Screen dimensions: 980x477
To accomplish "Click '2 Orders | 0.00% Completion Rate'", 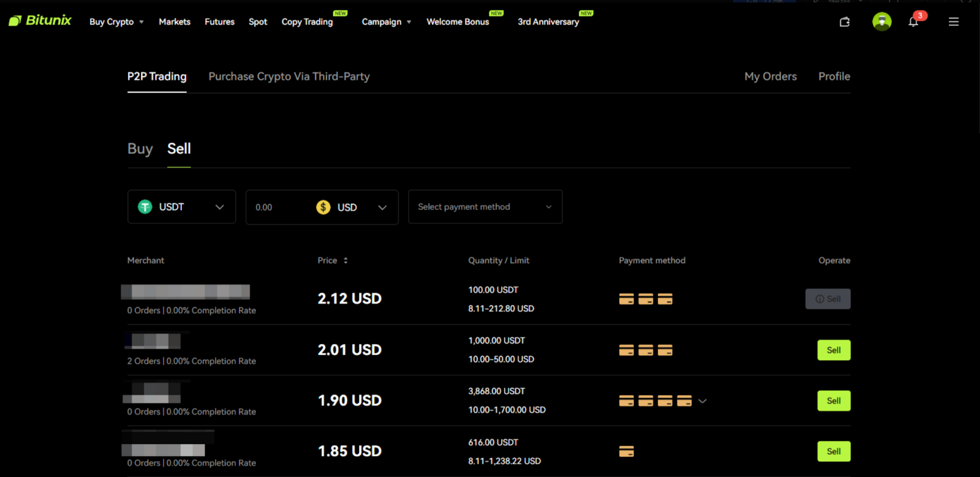I will coord(192,361).
